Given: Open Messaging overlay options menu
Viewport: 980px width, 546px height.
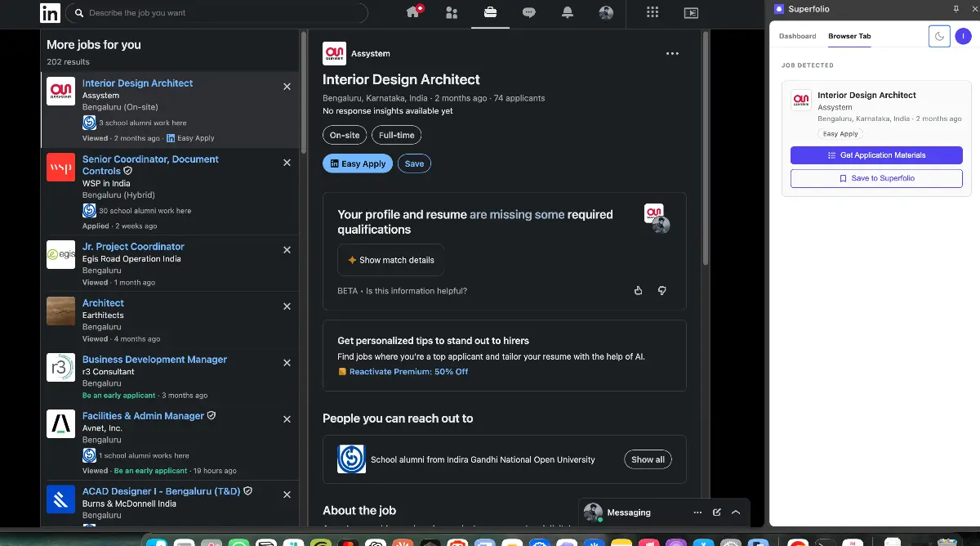Looking at the screenshot, I should point(697,512).
